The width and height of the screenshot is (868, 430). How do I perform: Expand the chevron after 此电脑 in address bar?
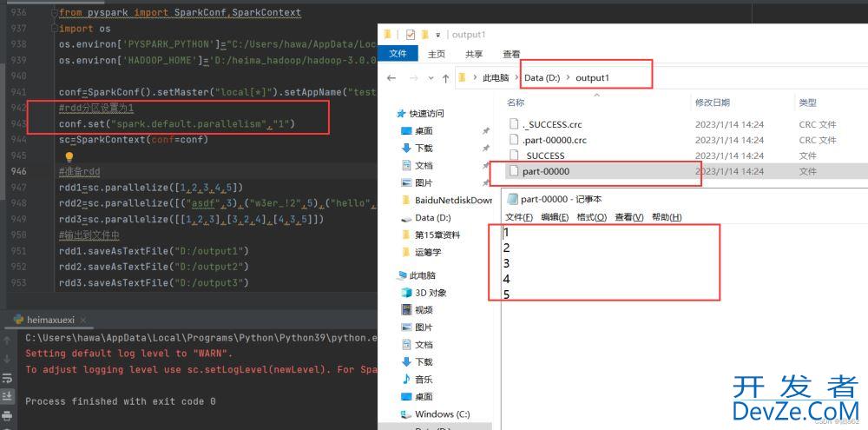[x=516, y=78]
